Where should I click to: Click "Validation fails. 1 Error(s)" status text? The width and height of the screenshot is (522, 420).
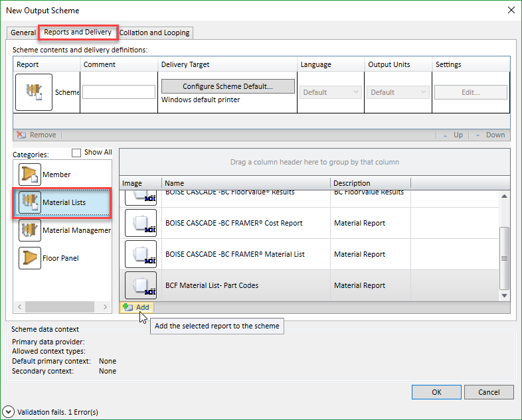click(x=58, y=412)
